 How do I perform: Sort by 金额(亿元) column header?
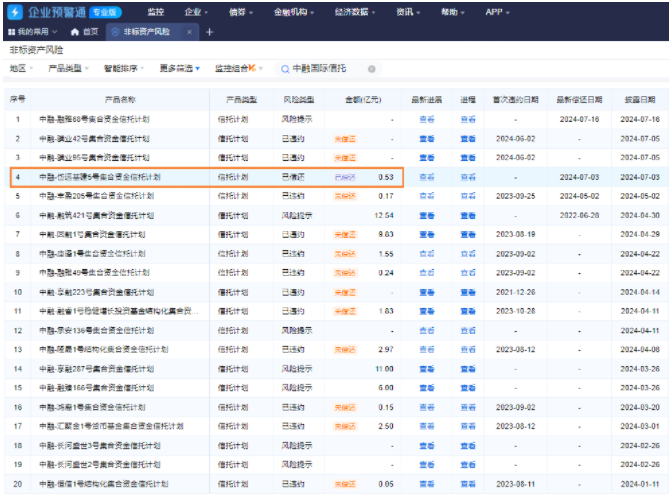(x=363, y=100)
